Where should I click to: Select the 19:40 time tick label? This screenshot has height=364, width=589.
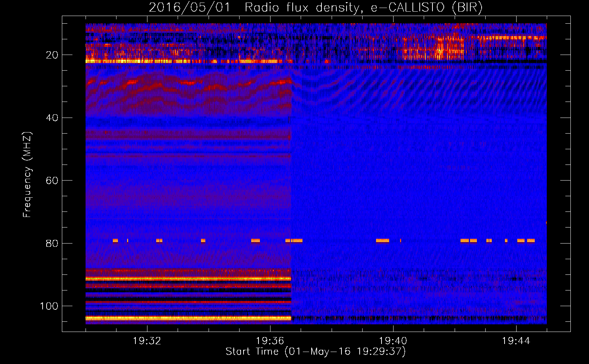pos(393,341)
